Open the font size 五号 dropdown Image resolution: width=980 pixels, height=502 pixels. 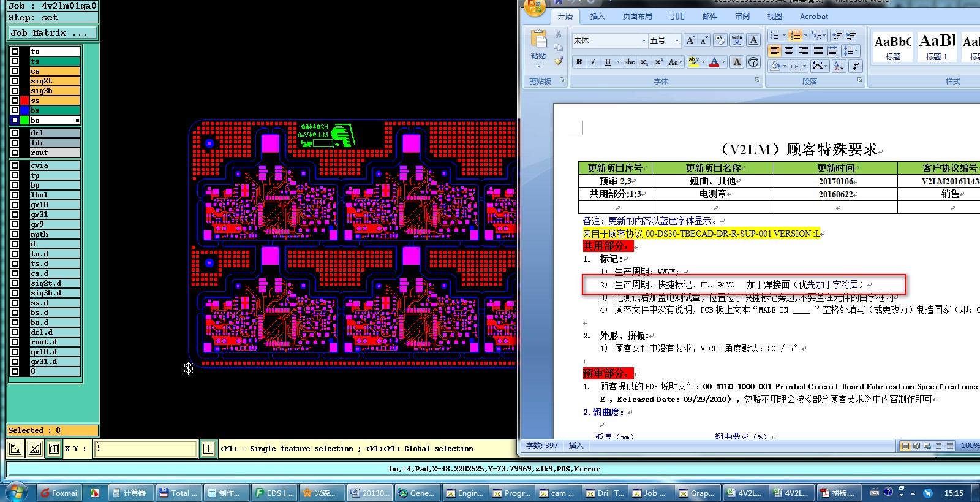click(x=677, y=40)
